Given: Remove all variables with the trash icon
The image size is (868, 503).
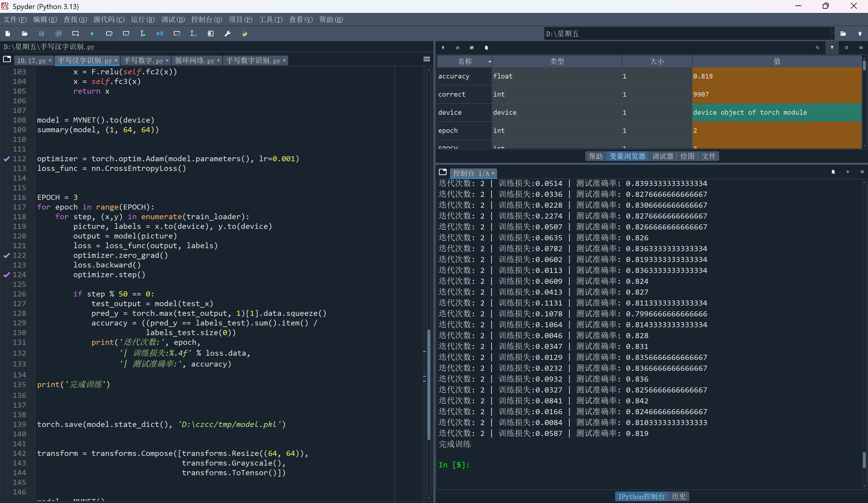Looking at the screenshot, I should (x=486, y=48).
